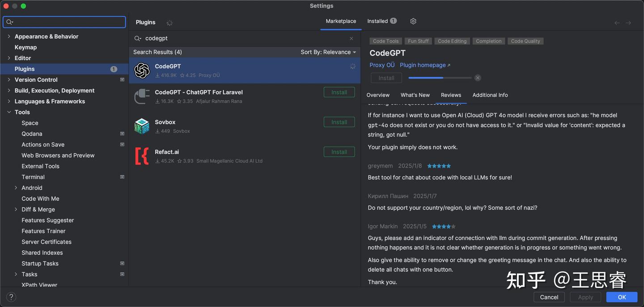The image size is (644, 307).
Task: Select the Sovbox plugin icon
Action: (x=142, y=126)
